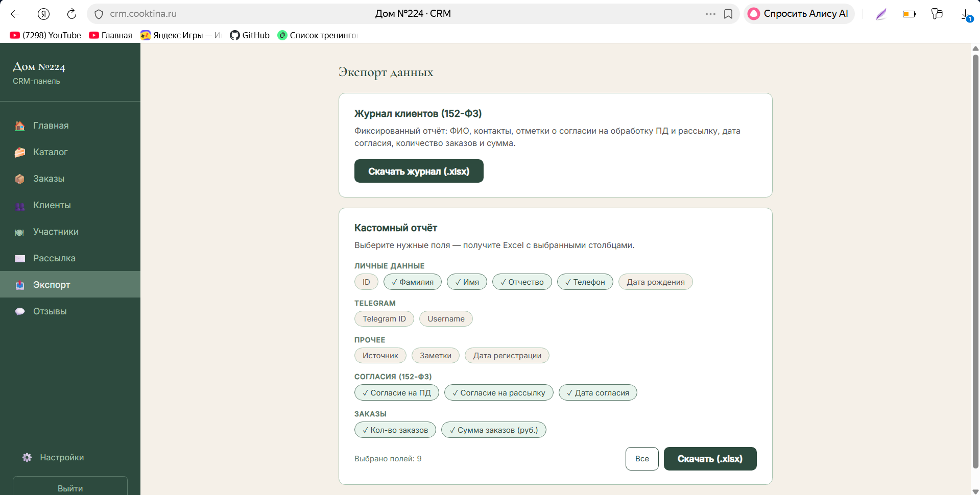Open the browser extensions icon
Viewport: 980px width, 495px height.
937,14
